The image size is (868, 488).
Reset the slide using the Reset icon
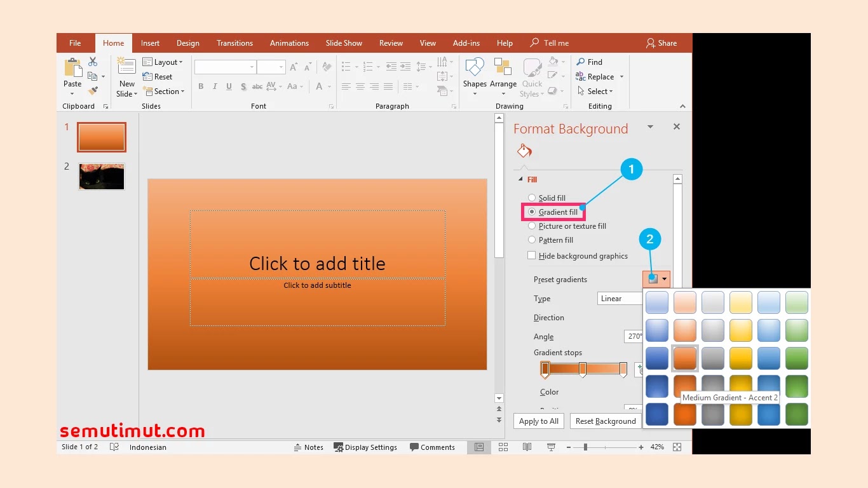pos(147,77)
